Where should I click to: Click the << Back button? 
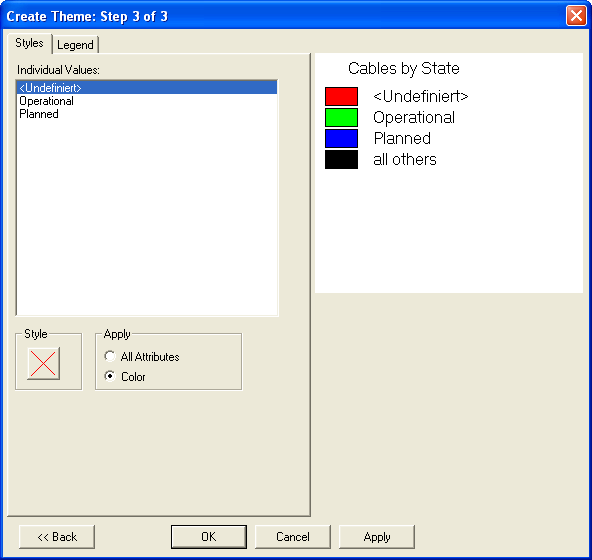click(x=57, y=537)
